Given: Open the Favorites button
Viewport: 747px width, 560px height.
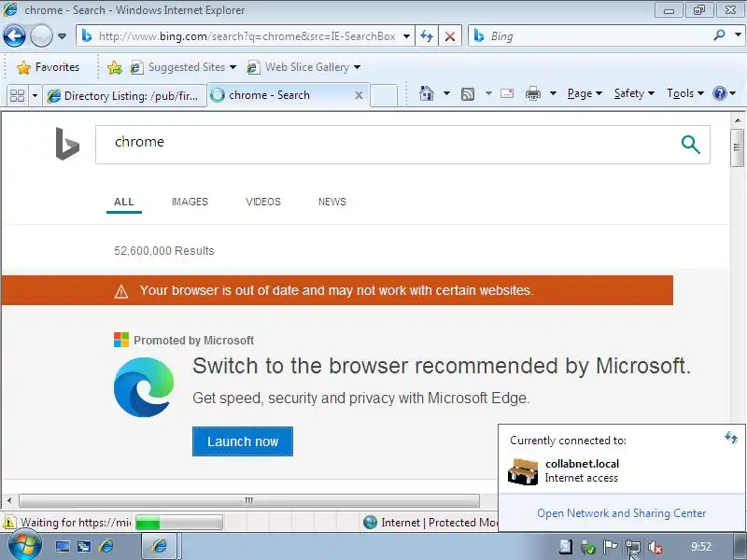Looking at the screenshot, I should click(48, 67).
